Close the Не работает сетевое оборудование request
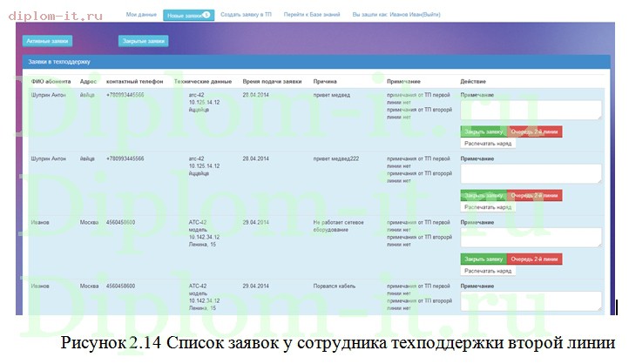Viewport: 629px width, 364px height. [484, 260]
